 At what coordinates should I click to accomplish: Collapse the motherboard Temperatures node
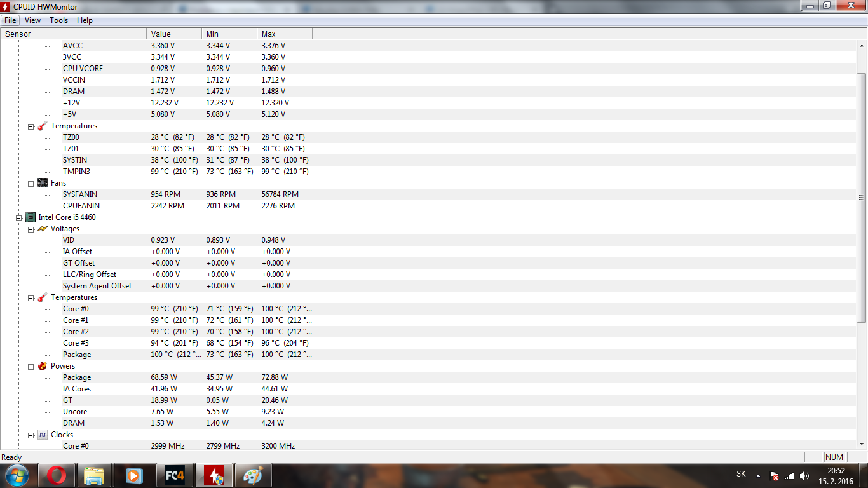pos(31,126)
